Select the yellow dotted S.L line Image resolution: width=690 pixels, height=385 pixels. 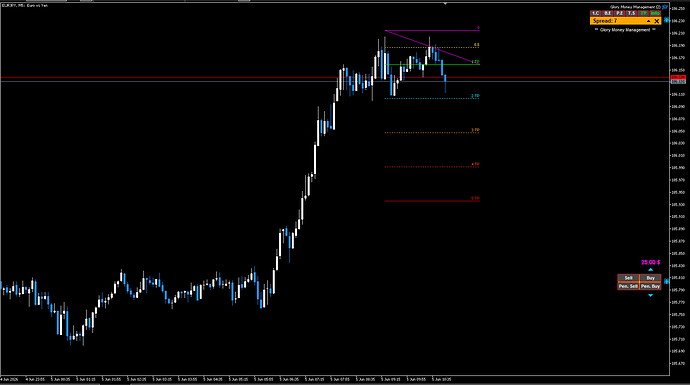433,48
